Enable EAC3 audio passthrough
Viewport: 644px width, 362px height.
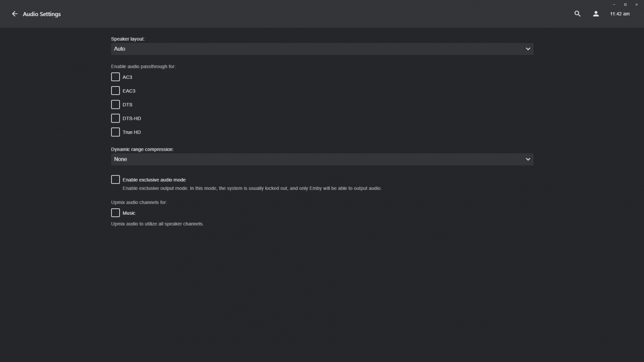pos(116,90)
